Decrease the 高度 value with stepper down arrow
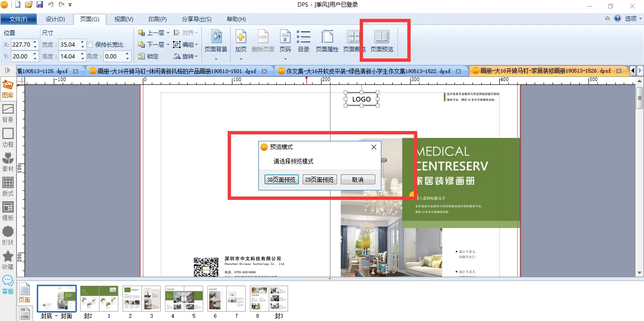Viewport: 644px width, 321px height. point(83,59)
